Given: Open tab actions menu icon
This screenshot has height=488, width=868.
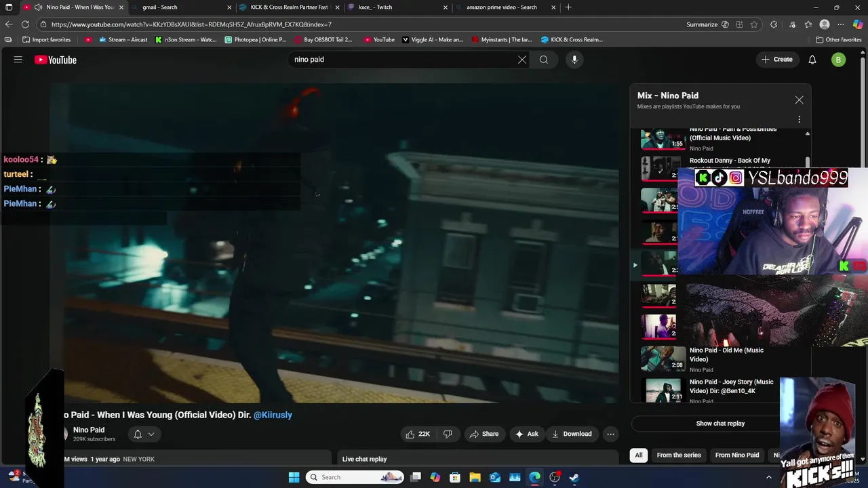Looking at the screenshot, I should [x=9, y=7].
